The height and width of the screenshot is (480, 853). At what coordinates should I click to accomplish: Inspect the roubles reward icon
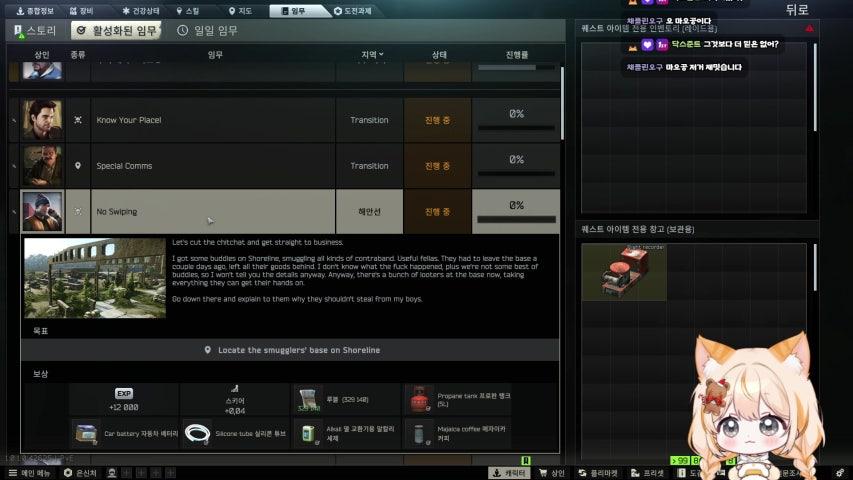coord(308,399)
